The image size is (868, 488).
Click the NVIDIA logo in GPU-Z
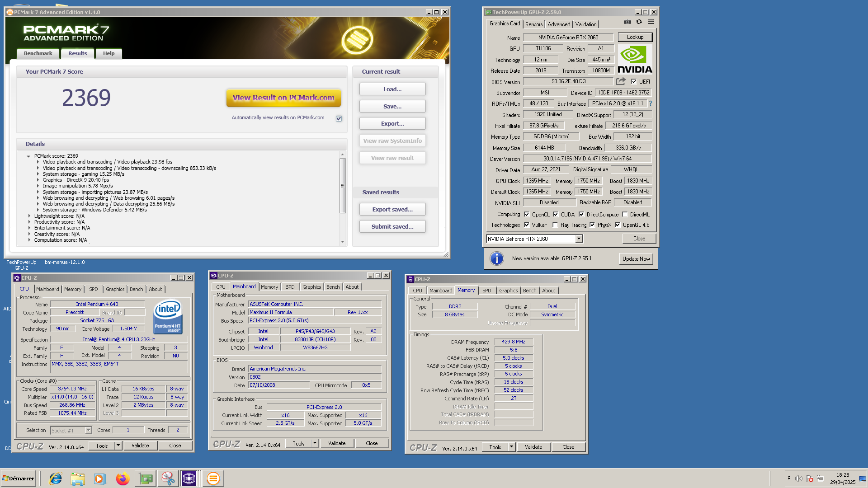[635, 59]
